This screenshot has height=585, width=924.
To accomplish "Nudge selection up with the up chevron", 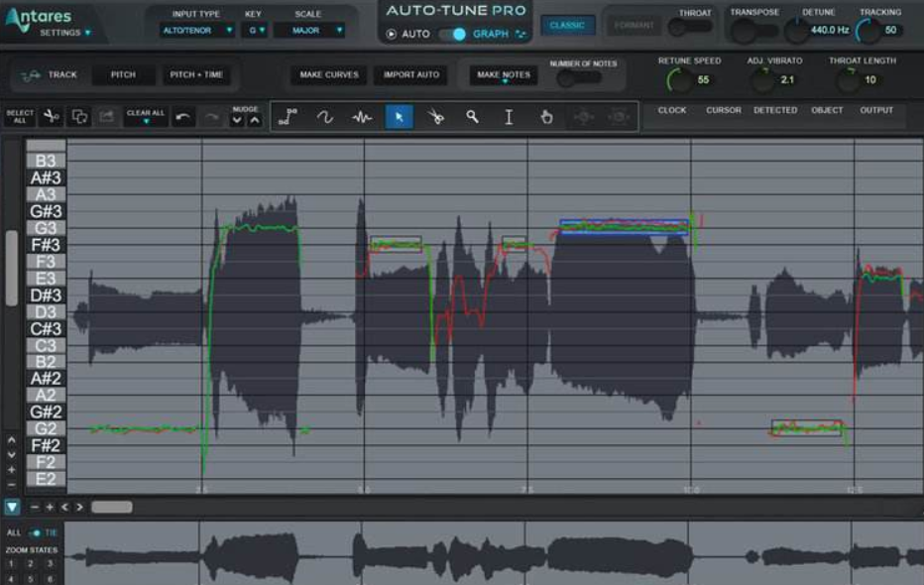I will pos(255,120).
